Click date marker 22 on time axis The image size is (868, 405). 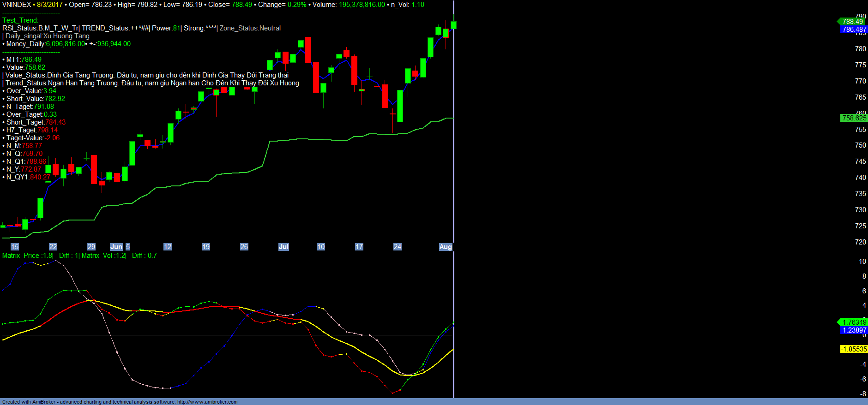[x=53, y=247]
